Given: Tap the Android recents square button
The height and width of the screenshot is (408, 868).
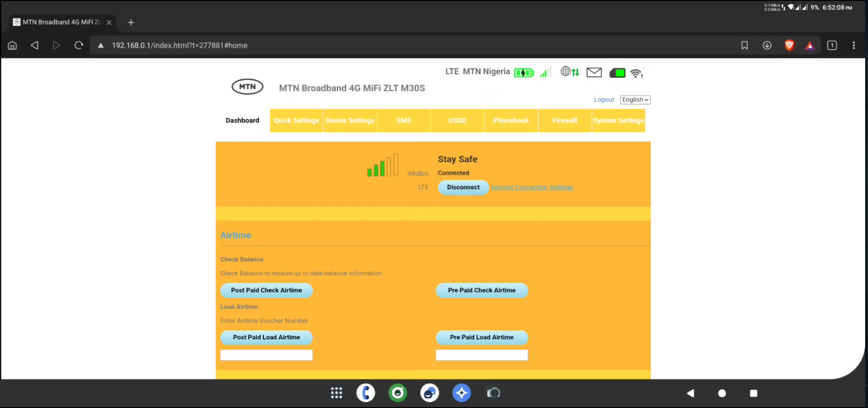Looking at the screenshot, I should 754,393.
